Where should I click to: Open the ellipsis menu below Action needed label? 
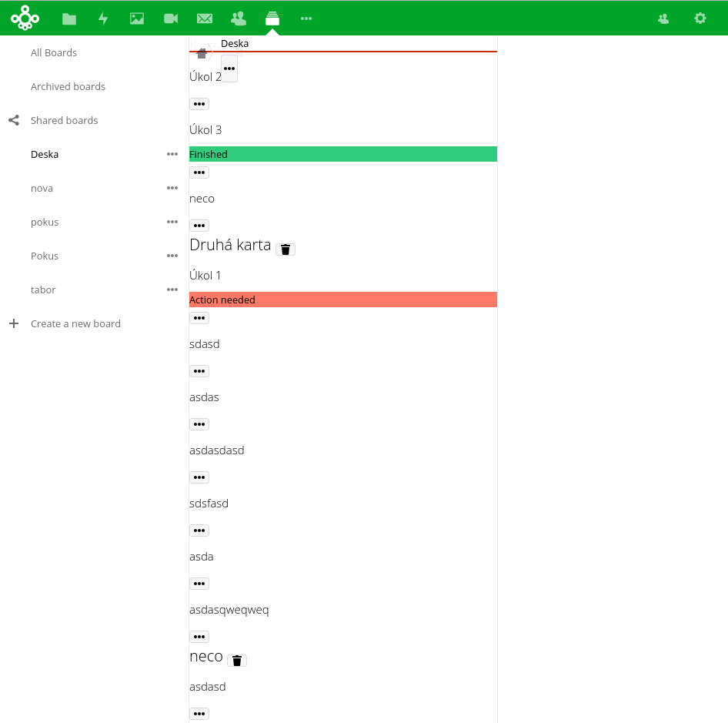199,318
